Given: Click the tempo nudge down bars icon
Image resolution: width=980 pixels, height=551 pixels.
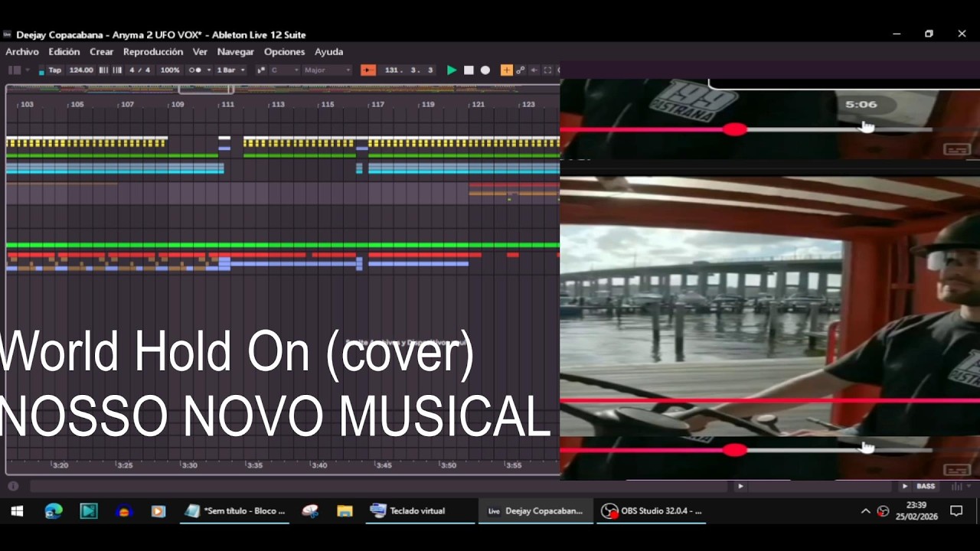Looking at the screenshot, I should (104, 70).
